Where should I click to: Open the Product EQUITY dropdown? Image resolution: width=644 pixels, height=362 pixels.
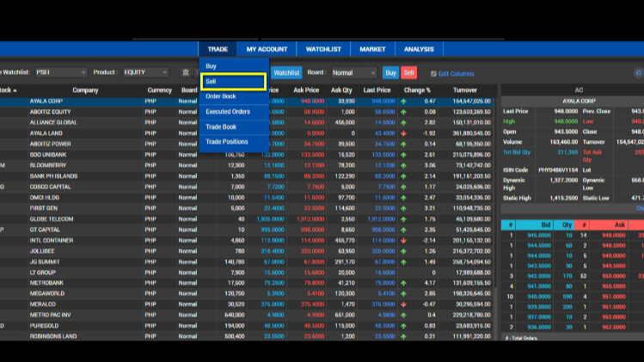click(145, 72)
